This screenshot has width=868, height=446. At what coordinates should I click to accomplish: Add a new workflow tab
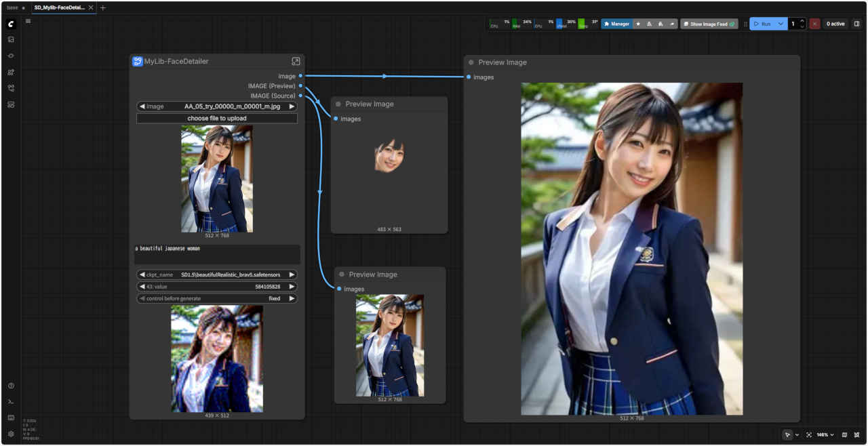pos(103,7)
